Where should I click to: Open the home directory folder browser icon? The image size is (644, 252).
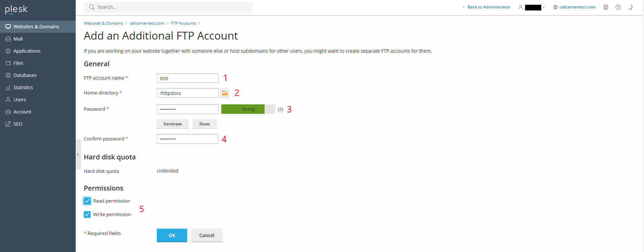click(225, 93)
